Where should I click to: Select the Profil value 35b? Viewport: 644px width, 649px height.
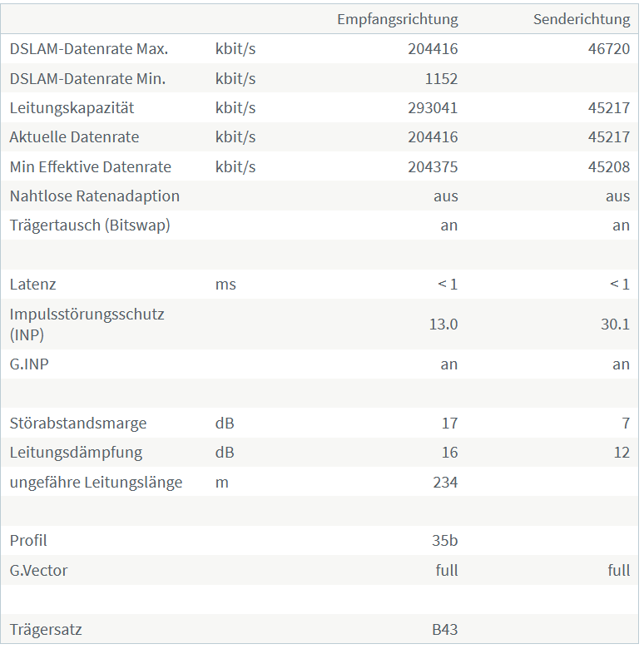[444, 541]
